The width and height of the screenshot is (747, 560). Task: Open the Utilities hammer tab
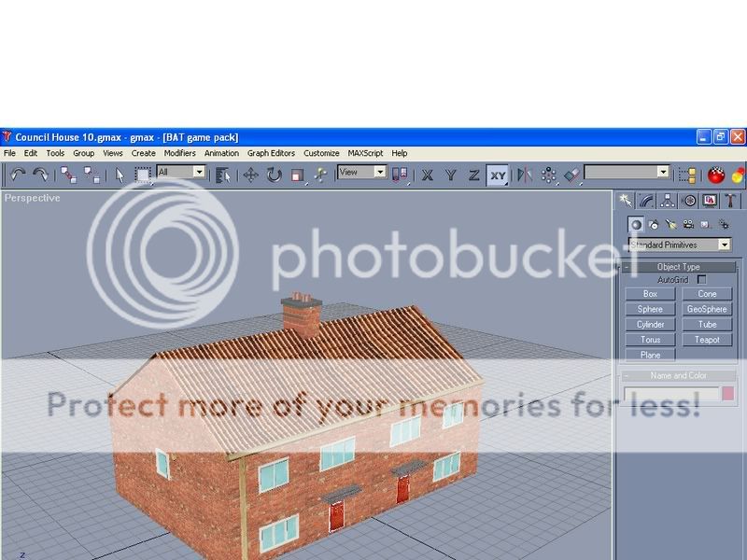(731, 201)
